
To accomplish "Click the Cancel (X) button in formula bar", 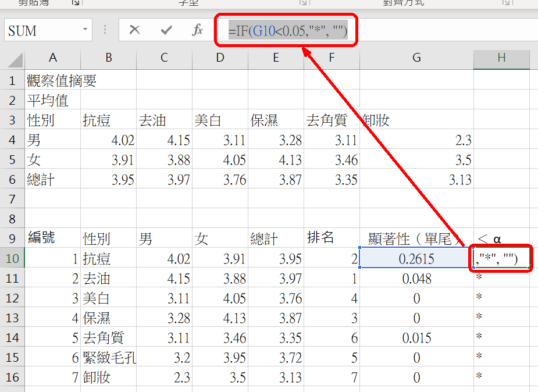I will (x=135, y=30).
